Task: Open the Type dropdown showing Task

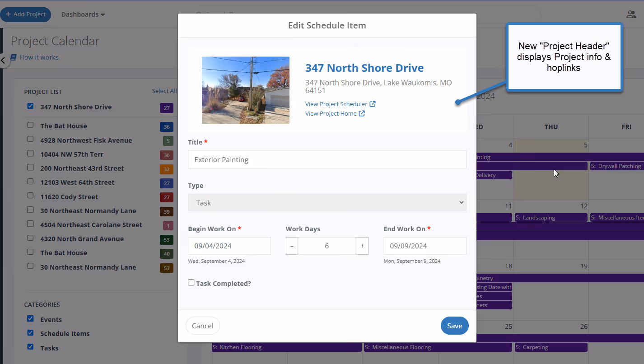Action: coord(327,203)
